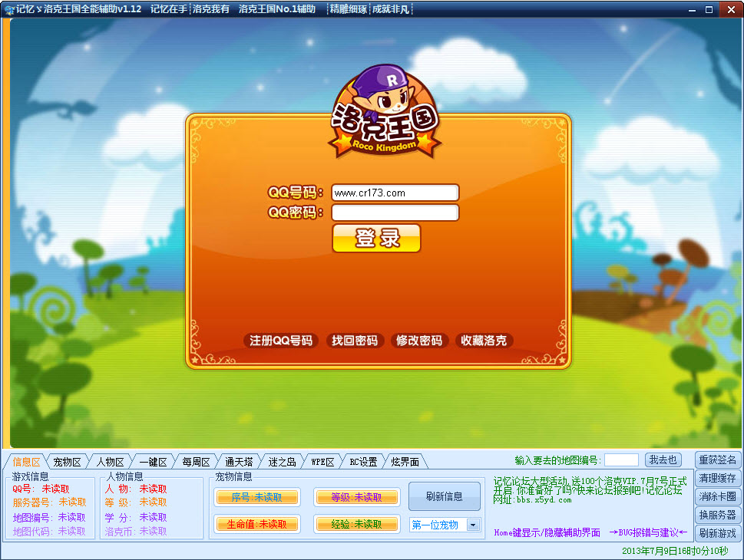Click the 等级:未读取 pet button
Image resolution: width=744 pixels, height=560 pixels.
356,497
